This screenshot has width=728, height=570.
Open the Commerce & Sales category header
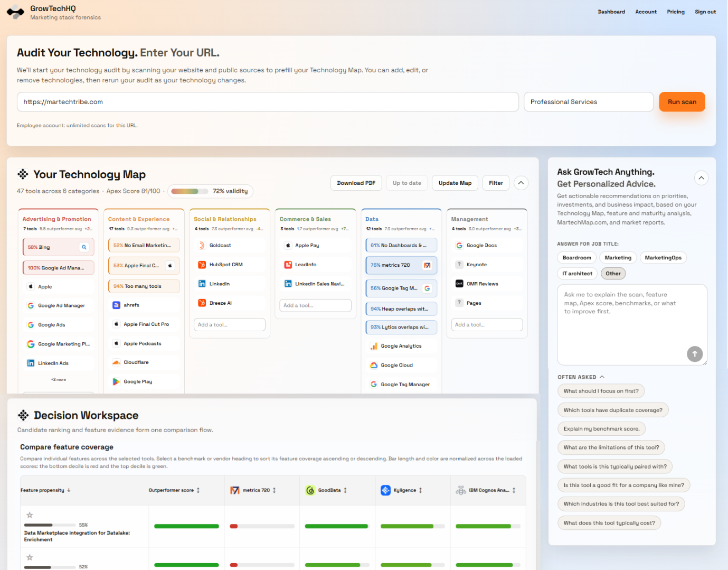coord(305,219)
